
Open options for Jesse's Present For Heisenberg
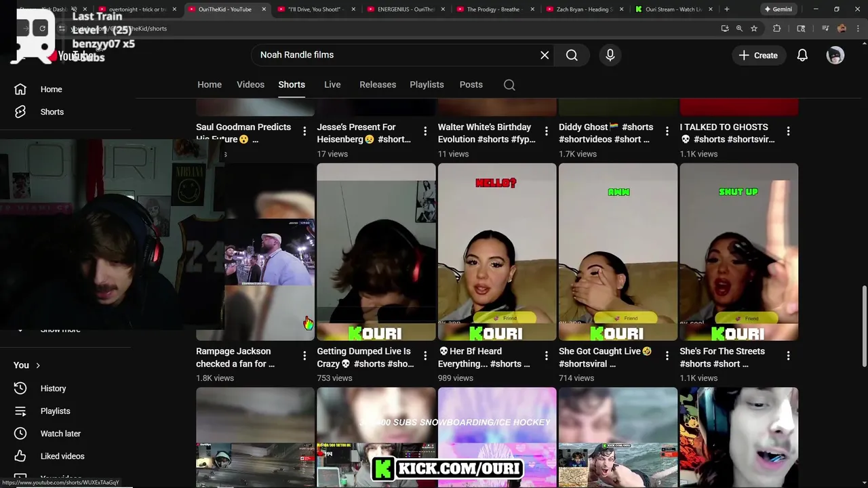425,131
